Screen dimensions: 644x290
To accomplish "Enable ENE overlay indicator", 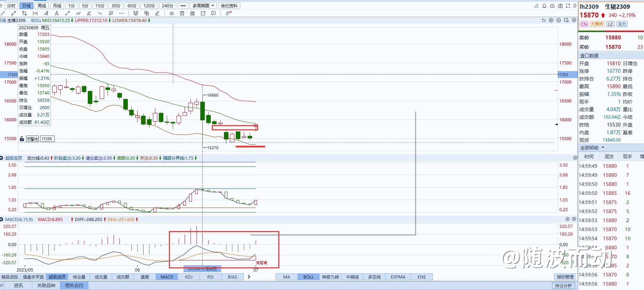I will pos(422,277).
